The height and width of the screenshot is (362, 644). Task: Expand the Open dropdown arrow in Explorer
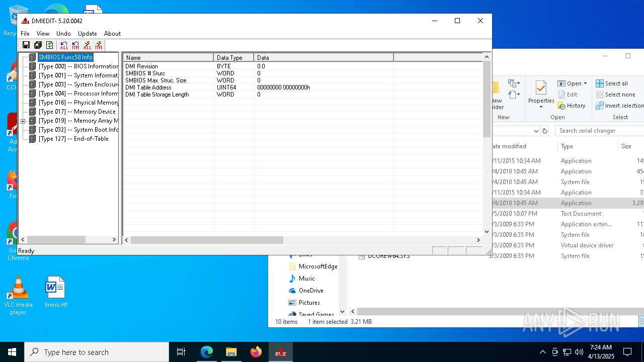point(585,83)
